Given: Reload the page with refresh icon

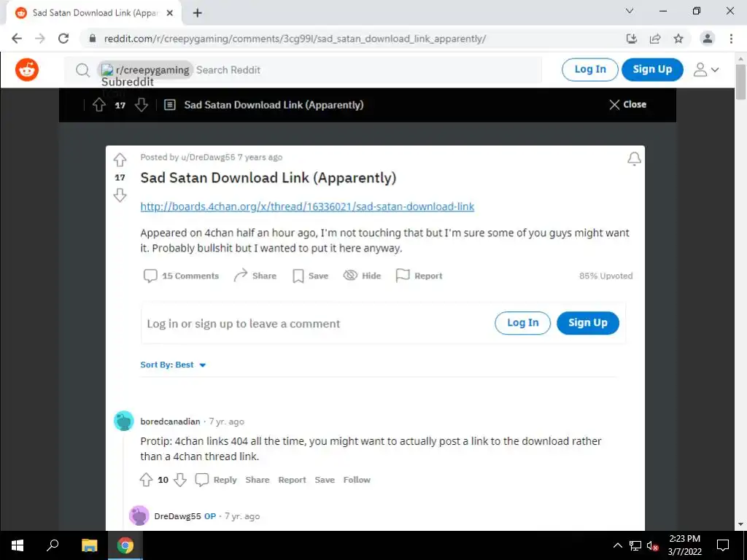Looking at the screenshot, I should point(63,39).
